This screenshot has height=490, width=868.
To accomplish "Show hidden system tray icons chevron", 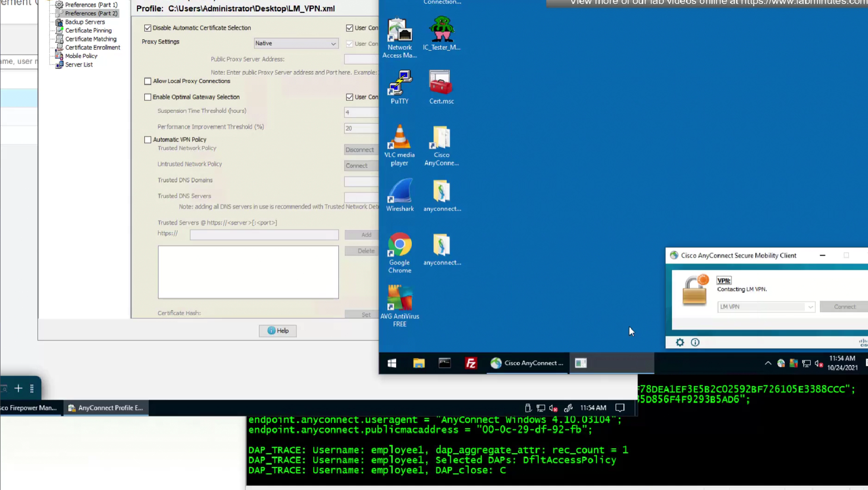I will (x=768, y=363).
